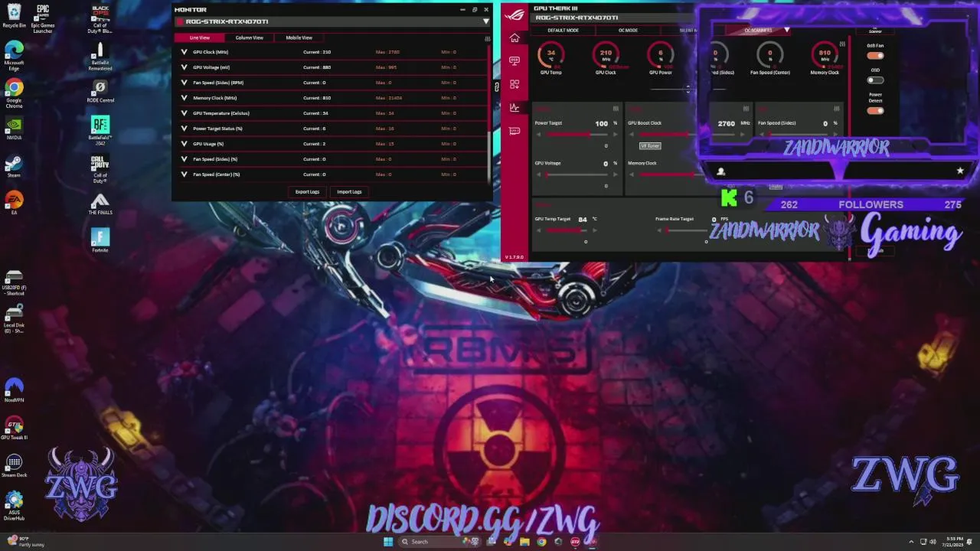Screen dimensions: 980x551
Task: Open Stream Deck desktop shortcut
Action: tap(14, 465)
